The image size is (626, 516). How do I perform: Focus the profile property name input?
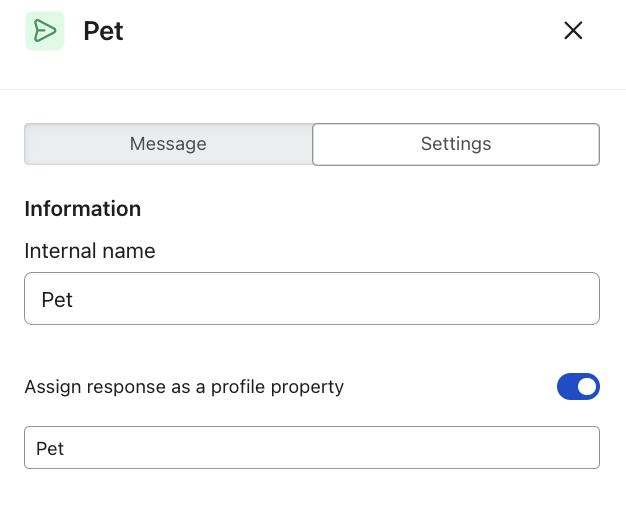(312, 448)
